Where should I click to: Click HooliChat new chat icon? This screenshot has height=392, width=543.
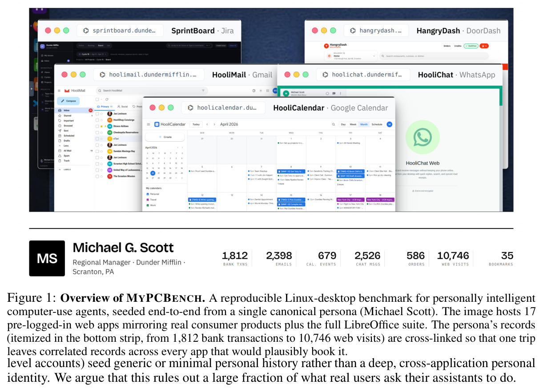pyautogui.click(x=334, y=93)
